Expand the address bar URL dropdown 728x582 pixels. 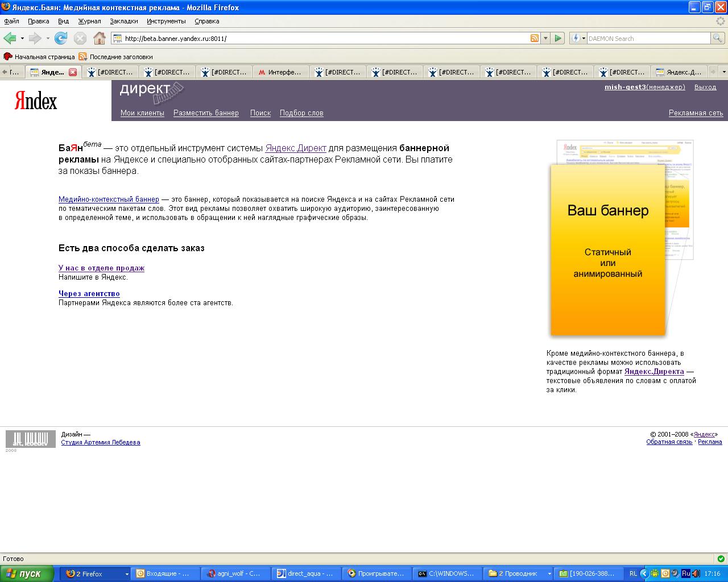point(545,38)
